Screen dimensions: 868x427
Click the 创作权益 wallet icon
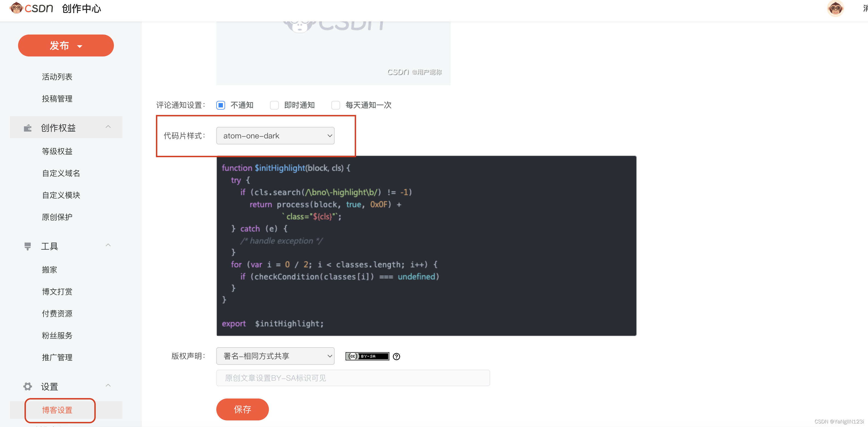coord(28,128)
